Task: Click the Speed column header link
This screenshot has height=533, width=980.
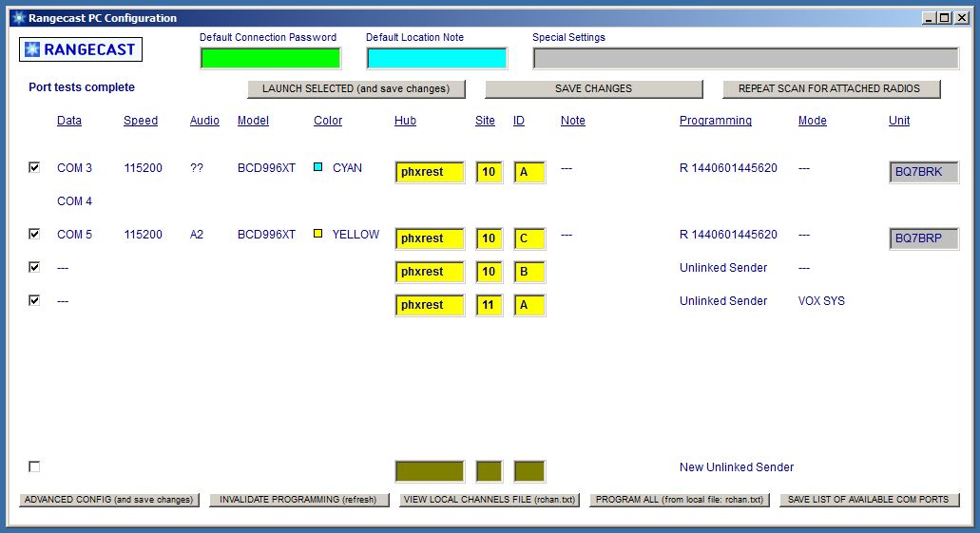Action: coord(141,121)
